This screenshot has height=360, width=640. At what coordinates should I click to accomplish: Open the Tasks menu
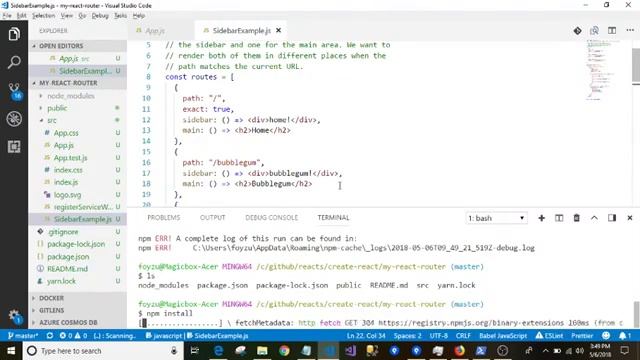coord(120,16)
